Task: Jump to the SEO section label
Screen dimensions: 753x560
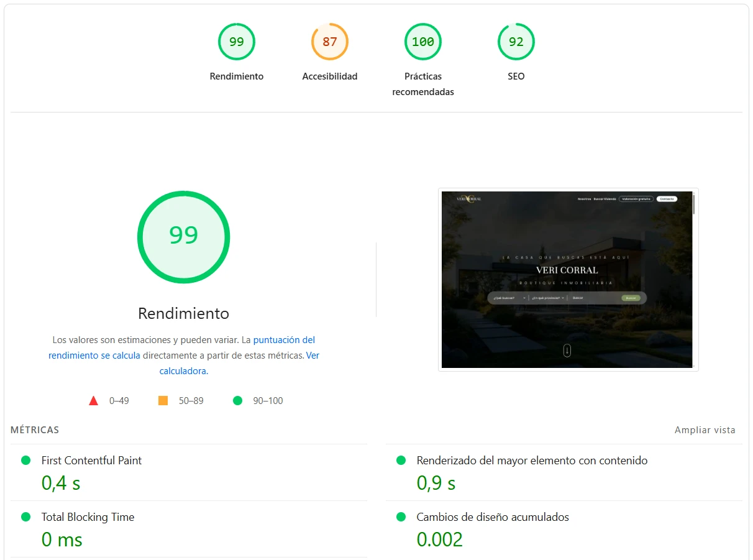Action: (x=516, y=76)
